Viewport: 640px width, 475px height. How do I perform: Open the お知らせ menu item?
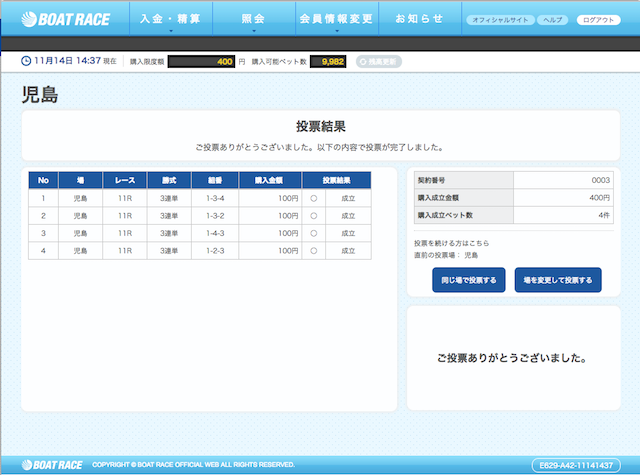(420, 19)
